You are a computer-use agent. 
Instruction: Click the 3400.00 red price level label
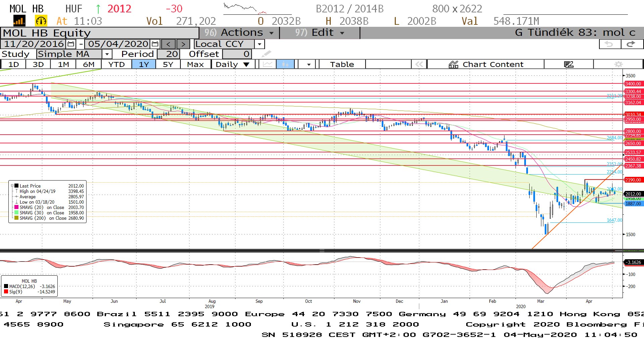[633, 84]
